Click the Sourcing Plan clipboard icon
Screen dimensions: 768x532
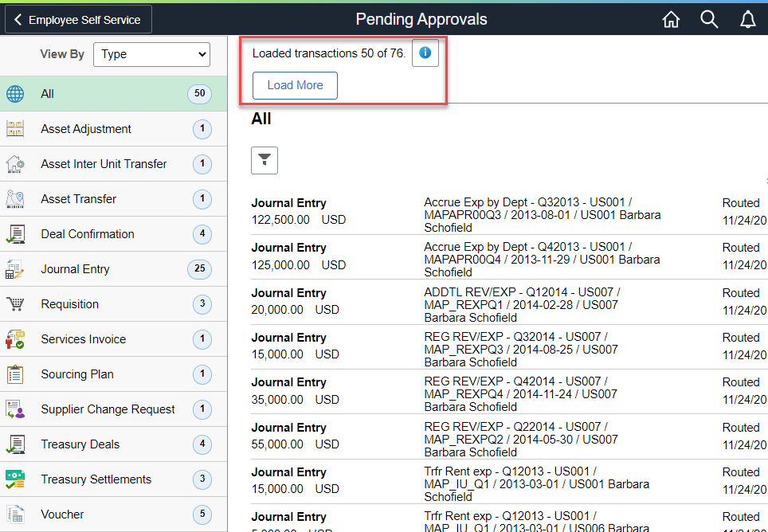15,374
